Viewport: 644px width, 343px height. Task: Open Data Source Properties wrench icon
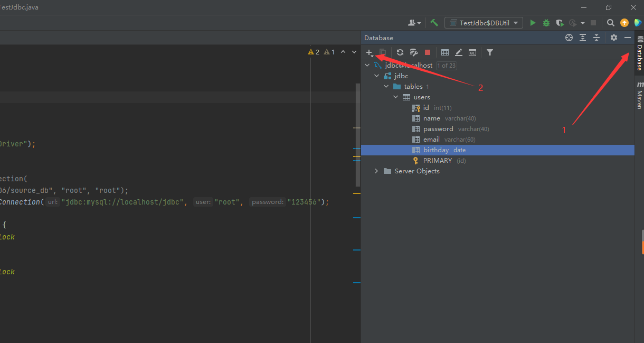(414, 52)
